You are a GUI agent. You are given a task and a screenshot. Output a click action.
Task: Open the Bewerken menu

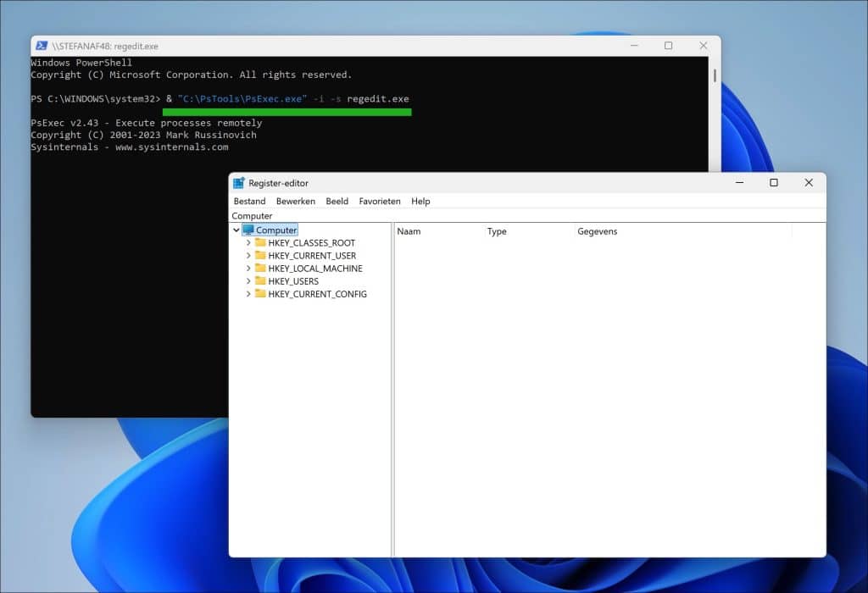296,202
